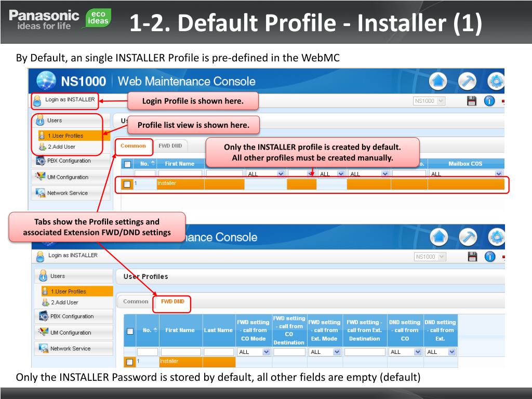Open DND call from Ext. ALL dropdown
Screen dimensions: 532x399
(441, 352)
